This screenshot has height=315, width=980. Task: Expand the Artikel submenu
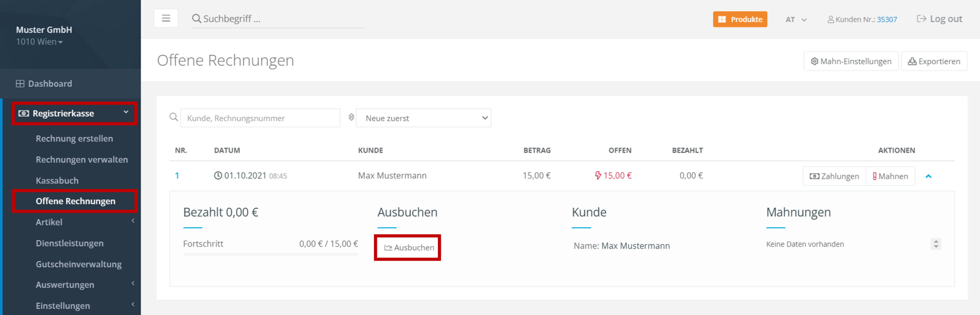(x=84, y=222)
